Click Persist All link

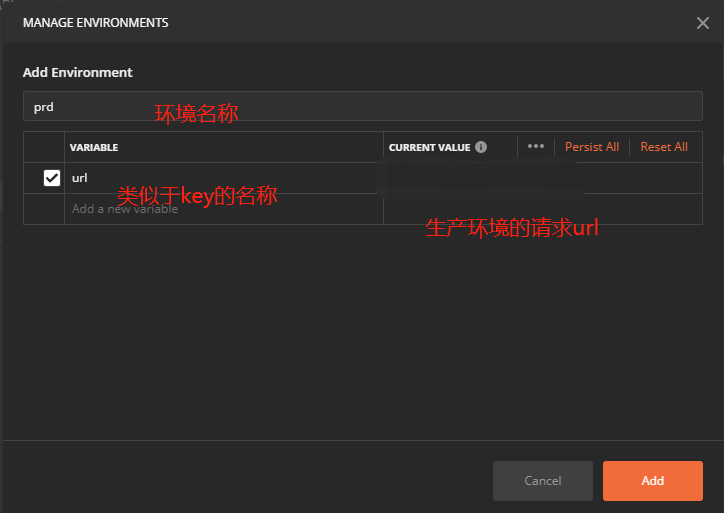(591, 147)
